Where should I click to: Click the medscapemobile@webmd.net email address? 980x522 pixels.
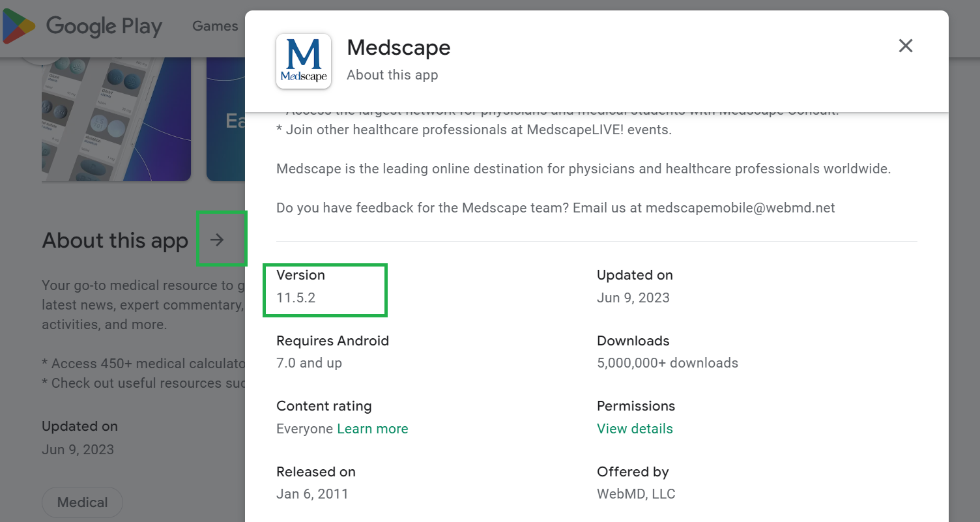click(740, 208)
